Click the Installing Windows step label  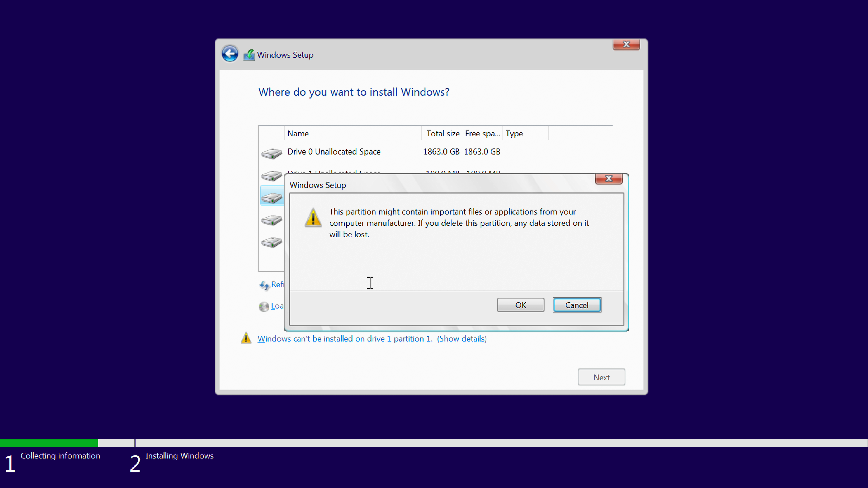tap(180, 456)
